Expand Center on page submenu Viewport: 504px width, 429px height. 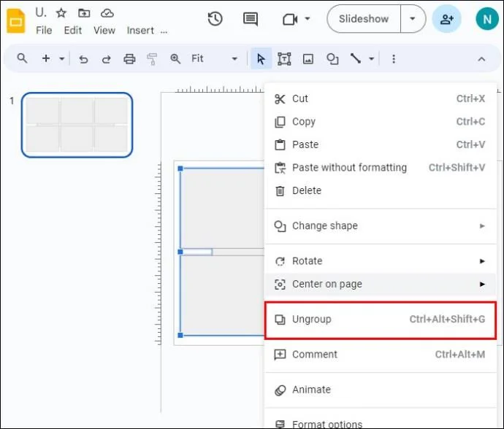coord(482,285)
